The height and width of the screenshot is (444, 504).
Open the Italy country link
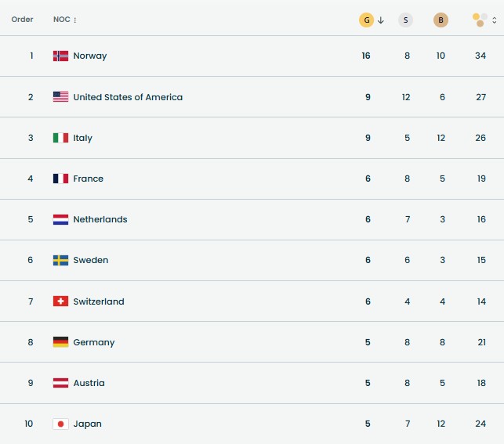[x=82, y=138]
